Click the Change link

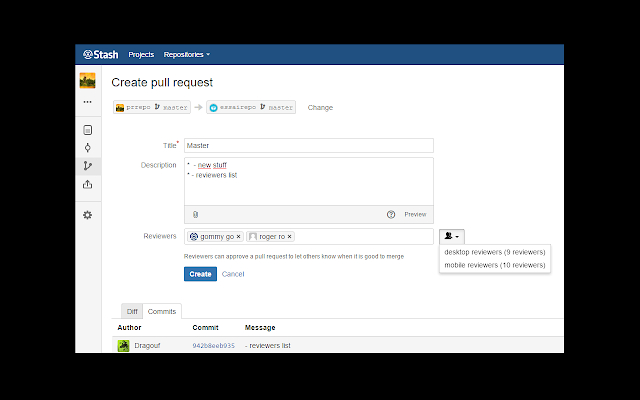320,107
